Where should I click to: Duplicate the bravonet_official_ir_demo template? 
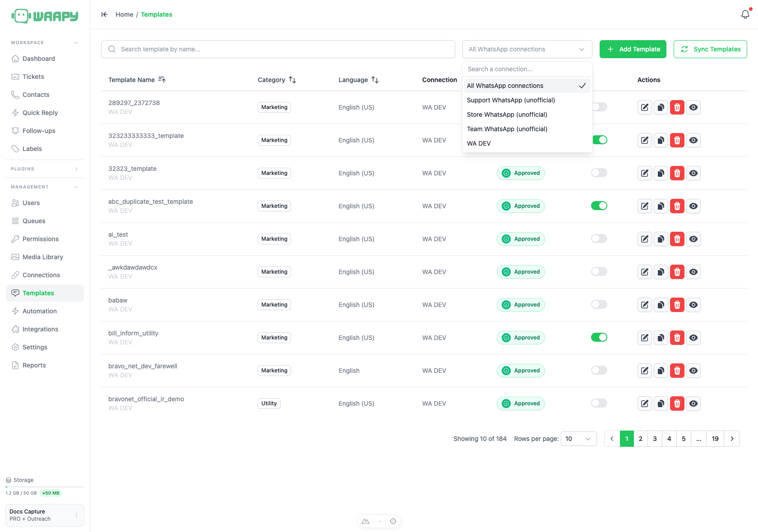tap(661, 404)
